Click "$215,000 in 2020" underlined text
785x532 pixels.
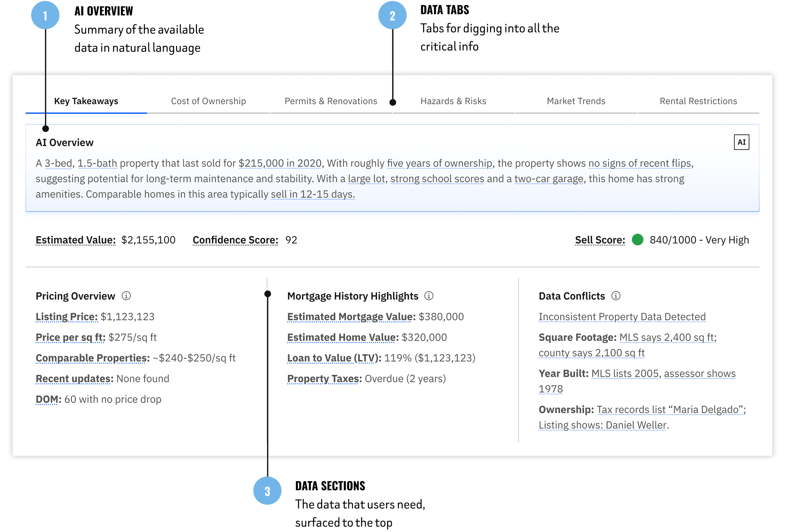[280, 163]
